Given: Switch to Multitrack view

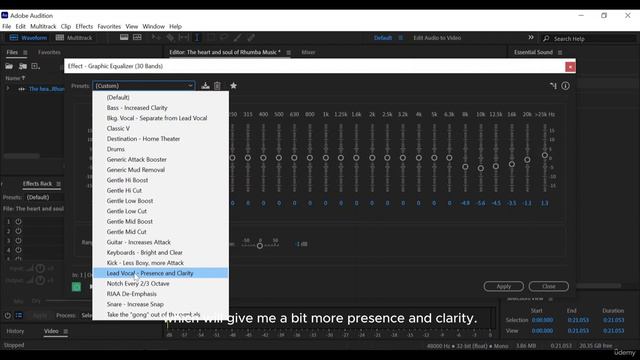Looking at the screenshot, I should click(x=74, y=38).
